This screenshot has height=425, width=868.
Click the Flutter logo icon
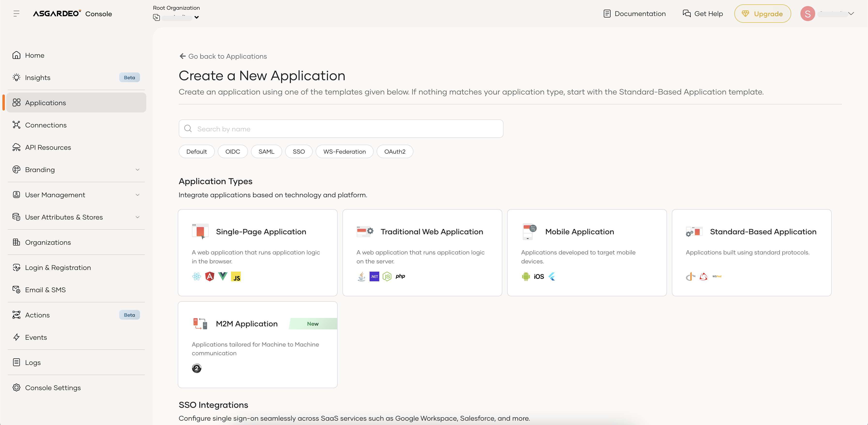coord(552,277)
